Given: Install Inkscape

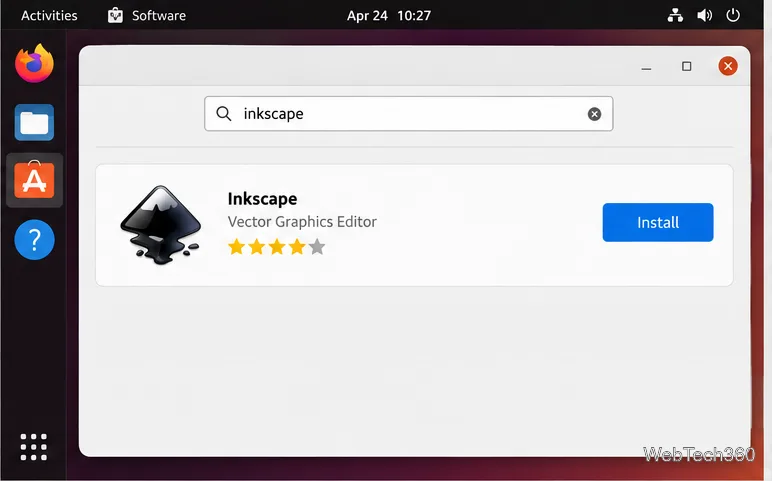Looking at the screenshot, I should pyautogui.click(x=658, y=223).
